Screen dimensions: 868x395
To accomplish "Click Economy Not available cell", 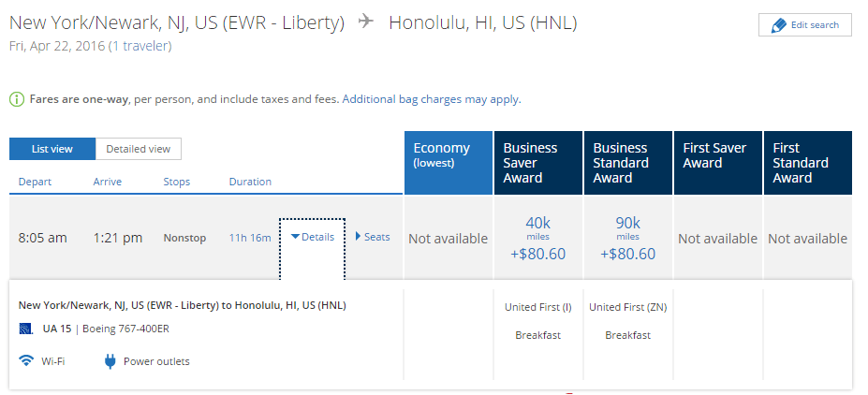I will pos(449,239).
